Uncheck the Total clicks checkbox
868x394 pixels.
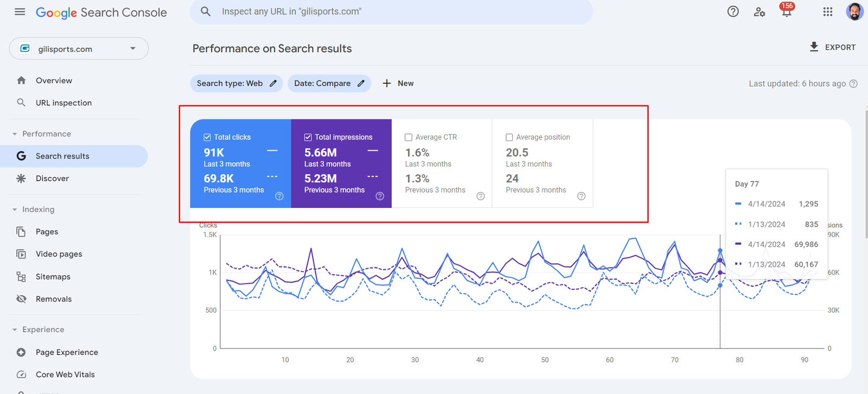tap(207, 137)
